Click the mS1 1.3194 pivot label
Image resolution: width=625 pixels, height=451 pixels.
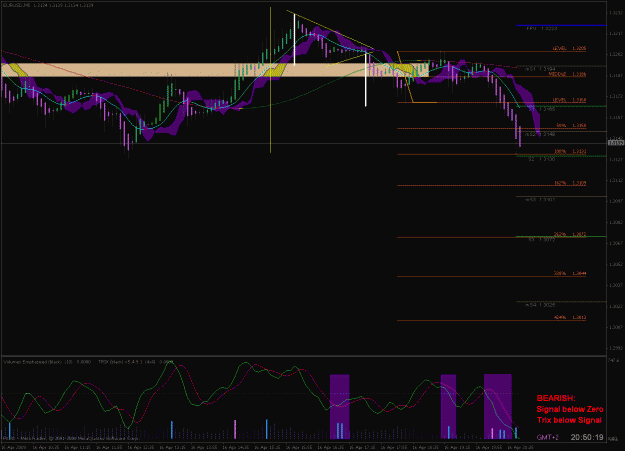coord(540,69)
